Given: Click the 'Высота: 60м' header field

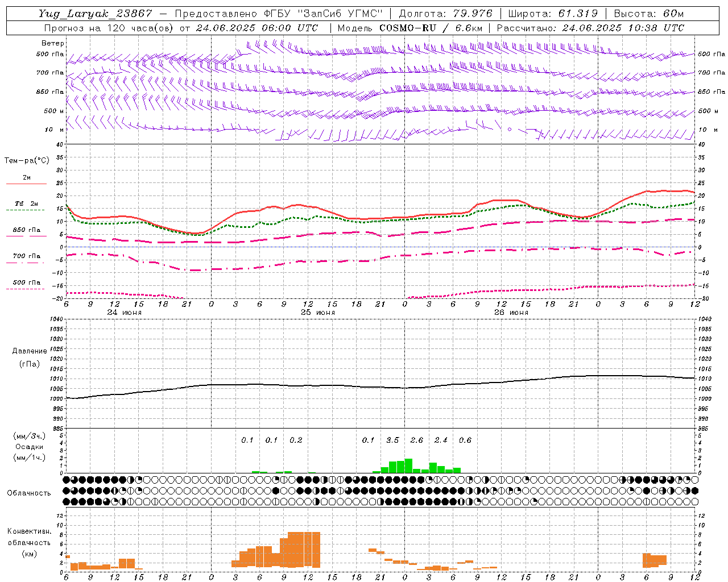Looking at the screenshot, I should tap(648, 14).
